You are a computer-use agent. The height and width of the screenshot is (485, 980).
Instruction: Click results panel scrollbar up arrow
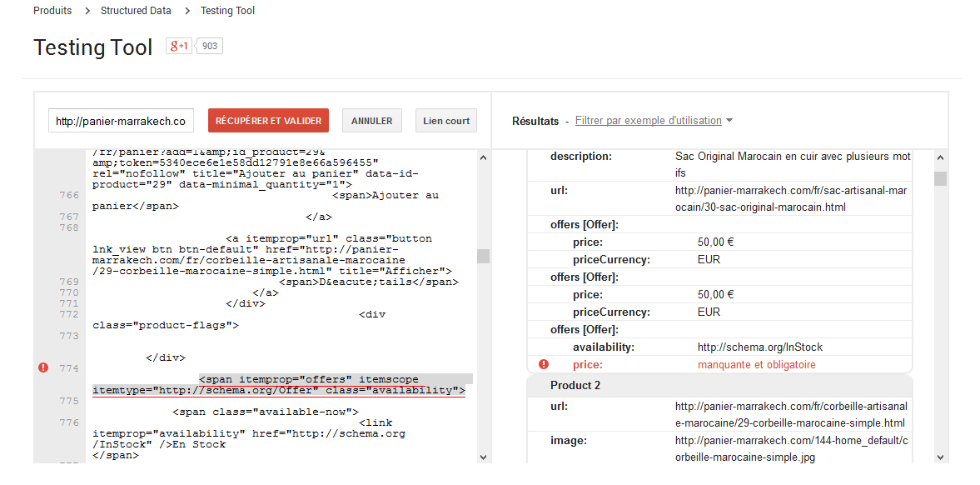point(941,158)
